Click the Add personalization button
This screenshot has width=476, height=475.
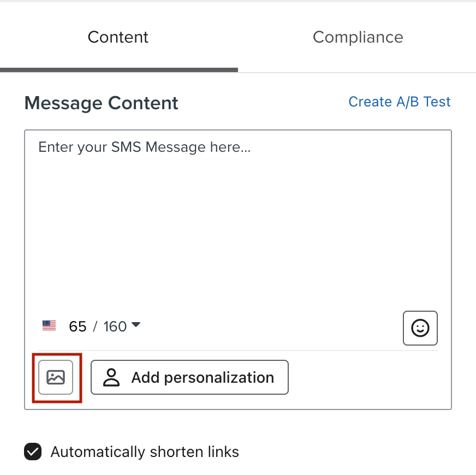(x=190, y=377)
